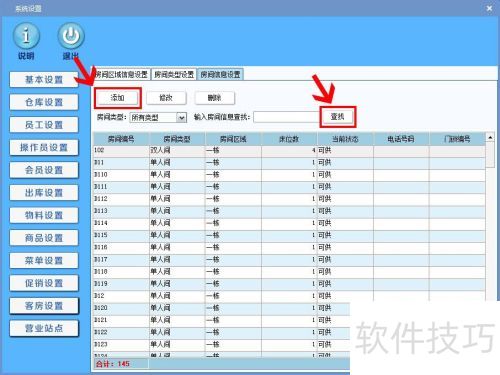Click the 添加 button

click(117, 98)
